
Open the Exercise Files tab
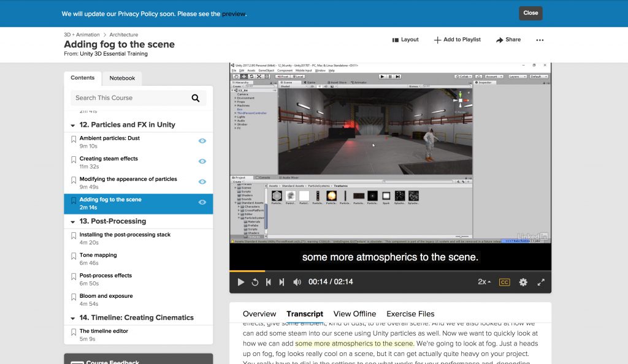point(410,314)
